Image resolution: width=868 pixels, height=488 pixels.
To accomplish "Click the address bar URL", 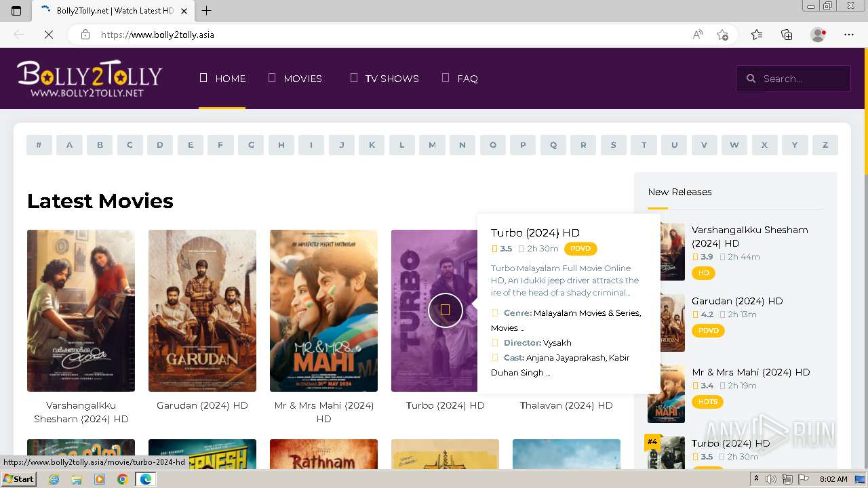I will tap(157, 35).
